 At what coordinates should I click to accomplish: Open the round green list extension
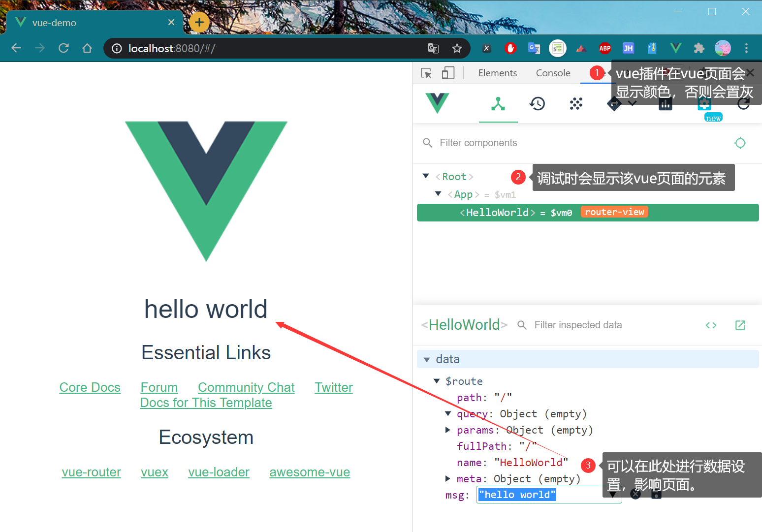[x=558, y=48]
